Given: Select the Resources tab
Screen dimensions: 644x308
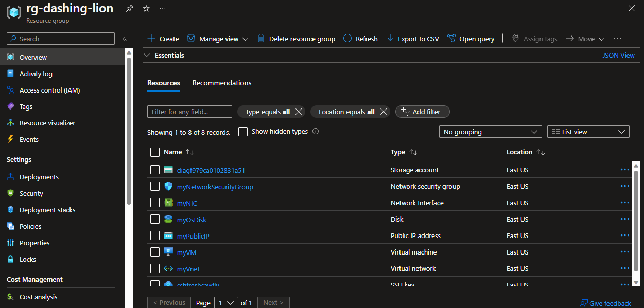Looking at the screenshot, I should click(x=164, y=83).
